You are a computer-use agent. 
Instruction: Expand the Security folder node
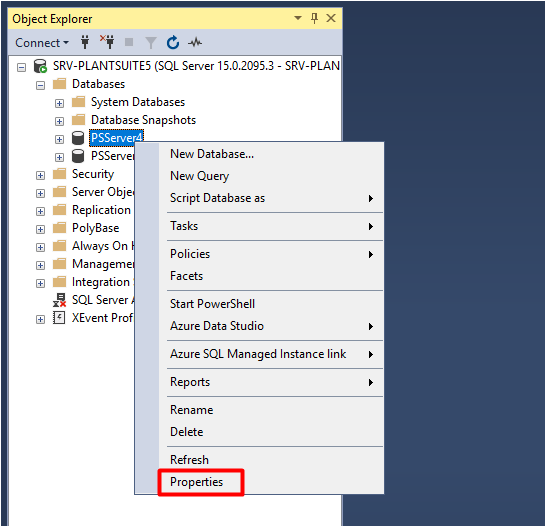click(x=40, y=175)
